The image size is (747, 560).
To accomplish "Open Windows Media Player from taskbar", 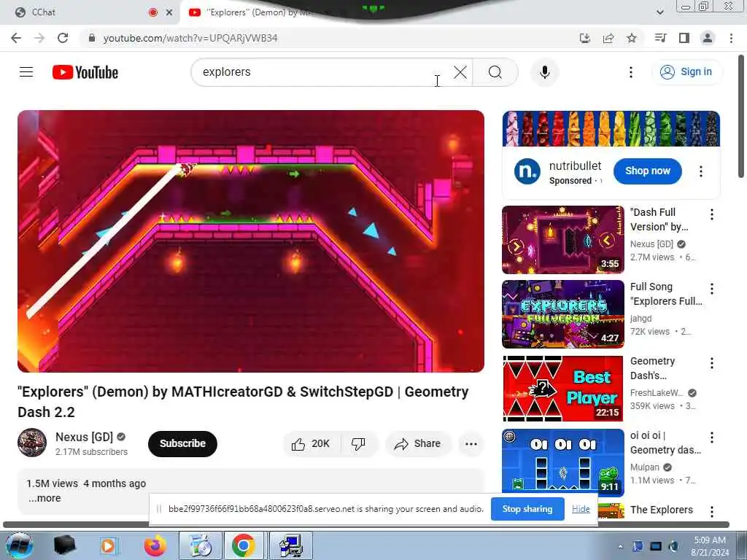I will [x=108, y=545].
